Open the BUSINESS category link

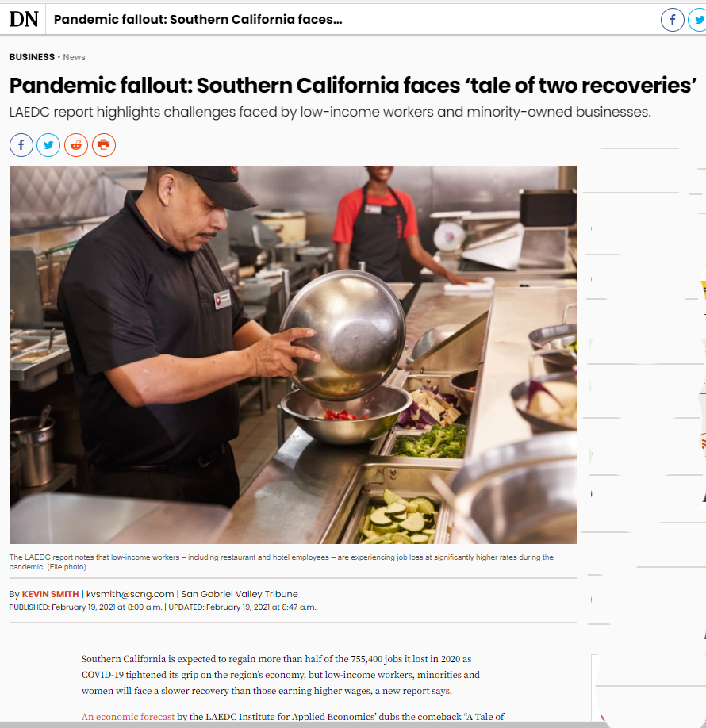point(32,57)
